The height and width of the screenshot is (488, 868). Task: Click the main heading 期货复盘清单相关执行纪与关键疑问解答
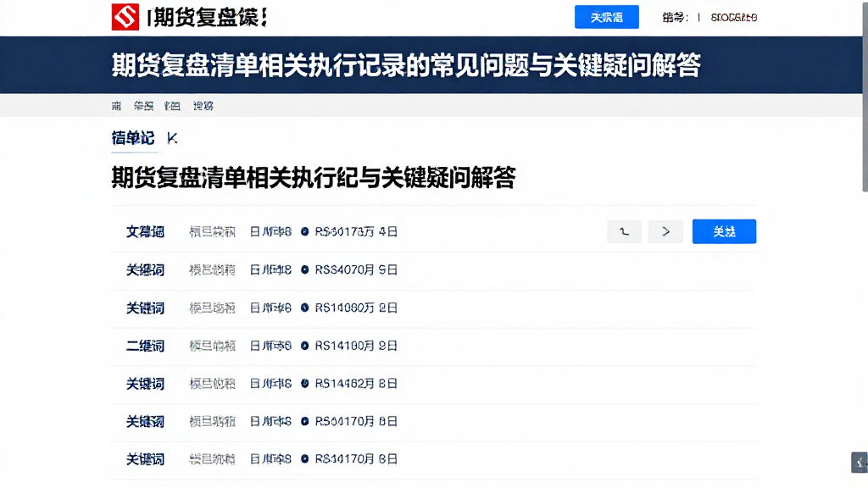click(314, 178)
